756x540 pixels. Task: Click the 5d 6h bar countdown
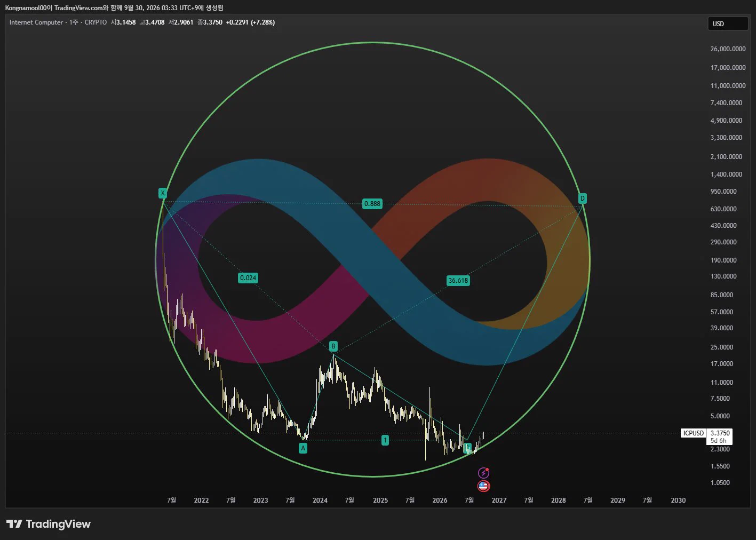coord(719,441)
